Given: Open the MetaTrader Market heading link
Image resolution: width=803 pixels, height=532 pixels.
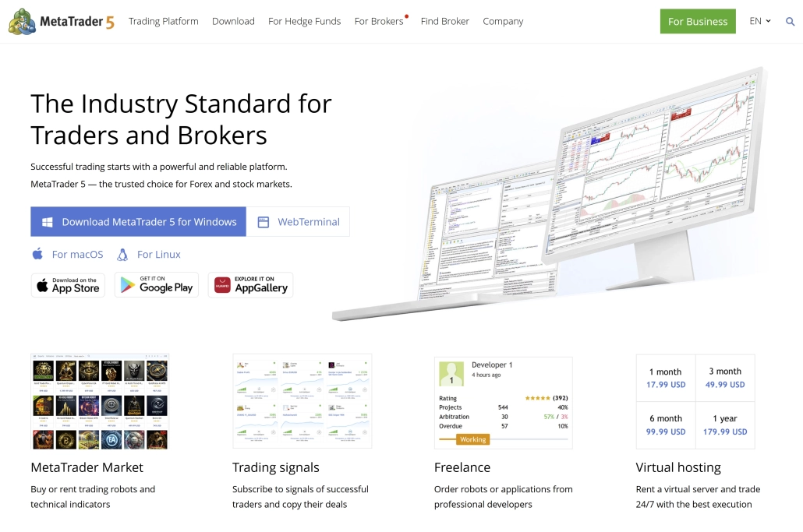Looking at the screenshot, I should [x=87, y=467].
